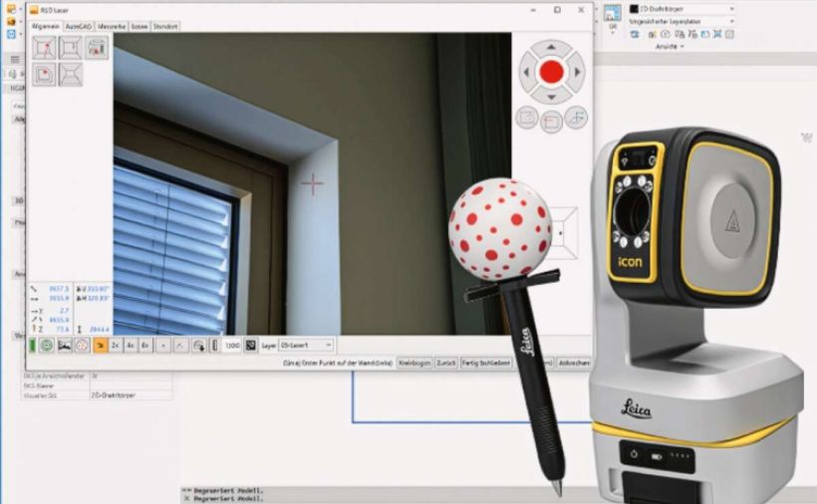This screenshot has width=817, height=504.
Task: Click the black color swatch beside 2D-Drahtkörper
Action: pos(634,9)
